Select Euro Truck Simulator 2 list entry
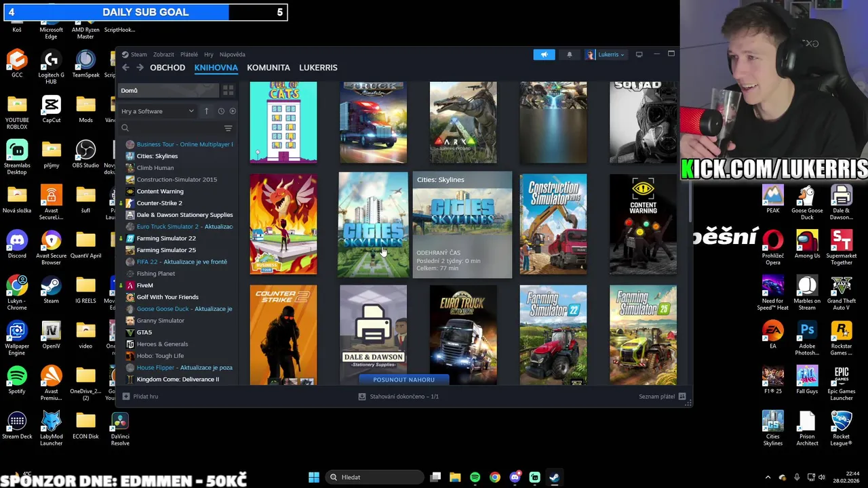Screen dimensions: 868x488 [x=179, y=226]
